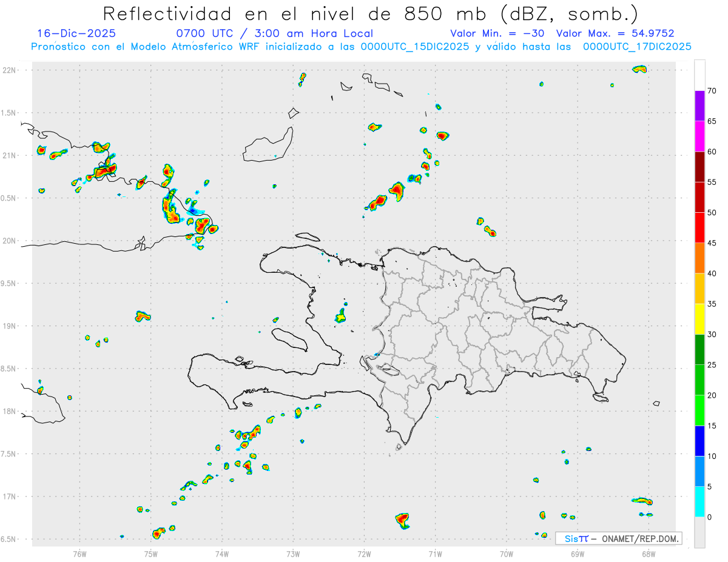
Task: Click the 'SisTT - ONAMET/REP.DOM.' credit box
Action: click(x=618, y=538)
